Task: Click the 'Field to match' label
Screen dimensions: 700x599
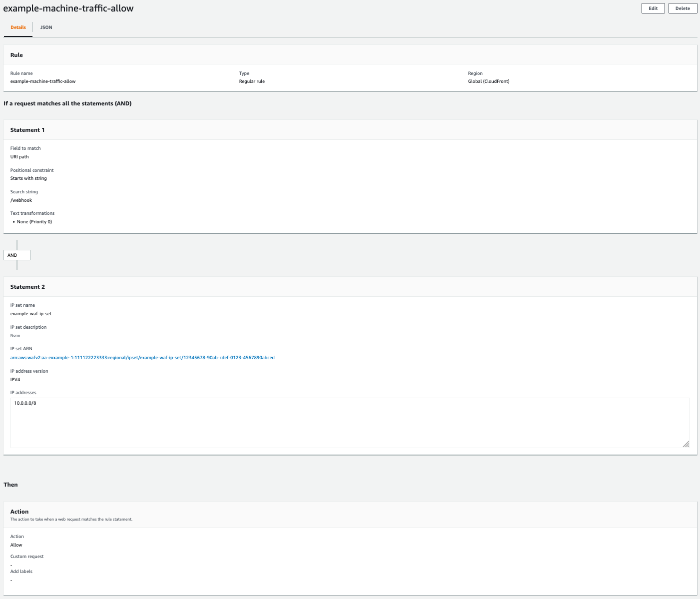Action: 25,148
